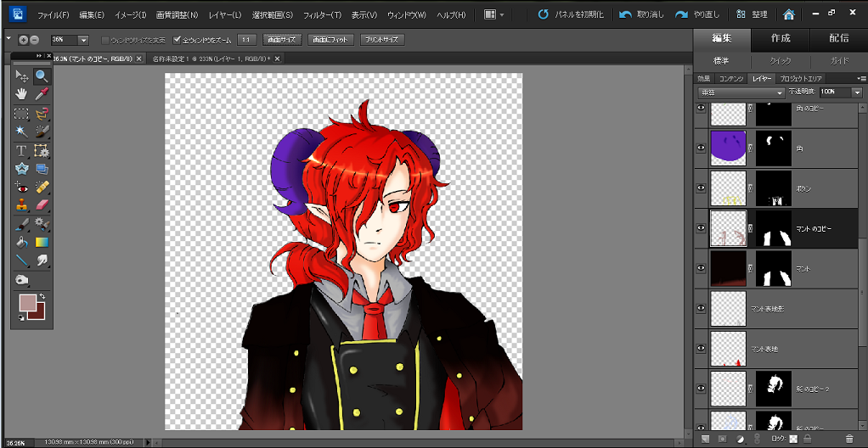Activate the Red Eye Removal tool

pos(22,187)
